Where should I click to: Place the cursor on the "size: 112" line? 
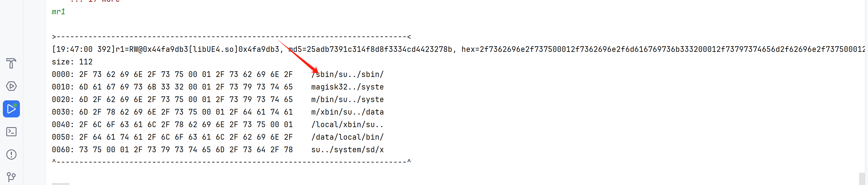pyautogui.click(x=72, y=62)
